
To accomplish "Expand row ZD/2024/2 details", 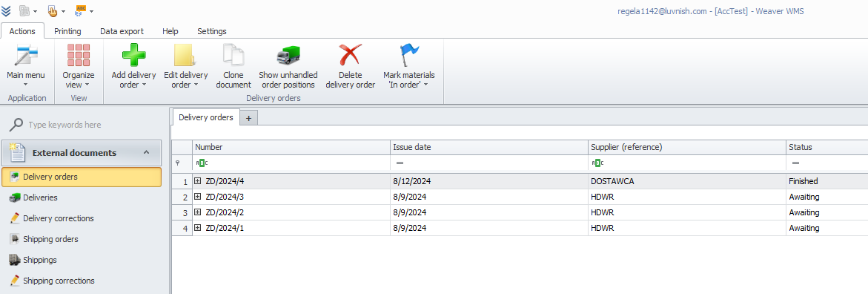I will (198, 212).
